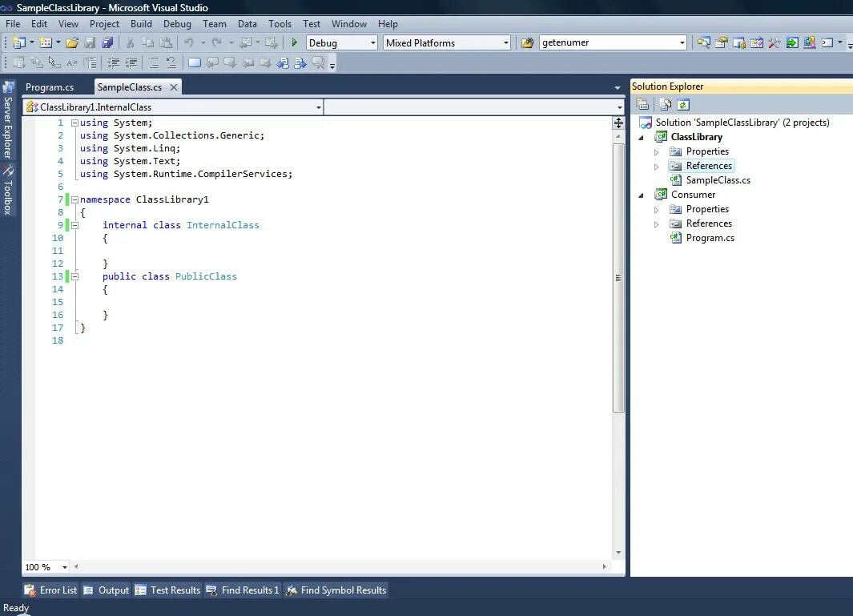The width and height of the screenshot is (853, 616).
Task: Click Show All Files in Solution Explorer
Action: [665, 104]
